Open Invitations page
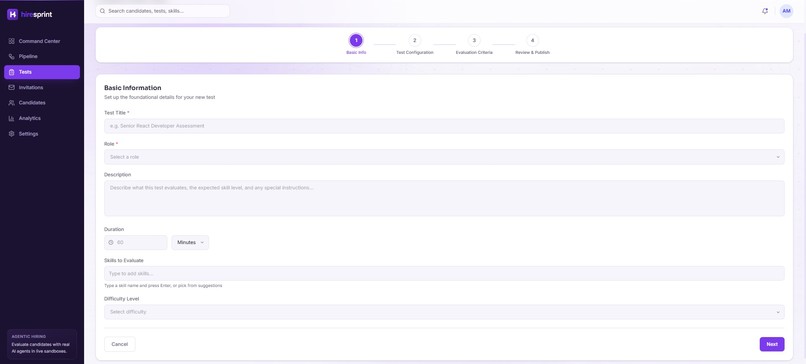Viewport: 806px width, 364px height. pos(42,87)
